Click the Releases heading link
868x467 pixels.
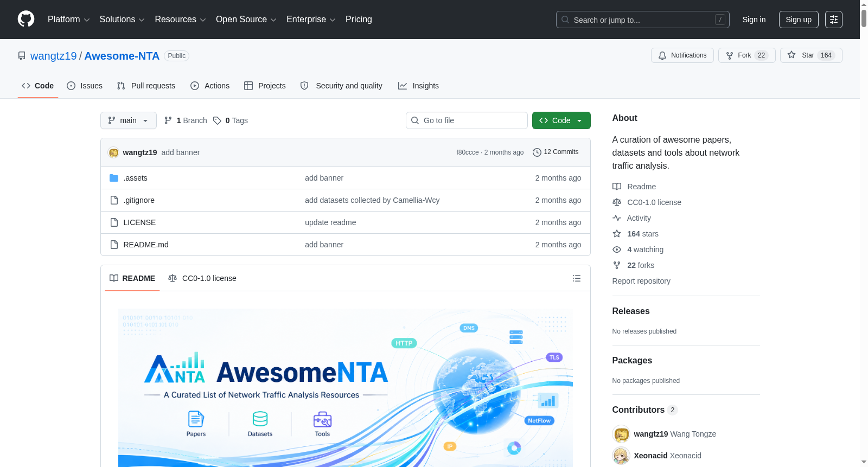(x=631, y=311)
